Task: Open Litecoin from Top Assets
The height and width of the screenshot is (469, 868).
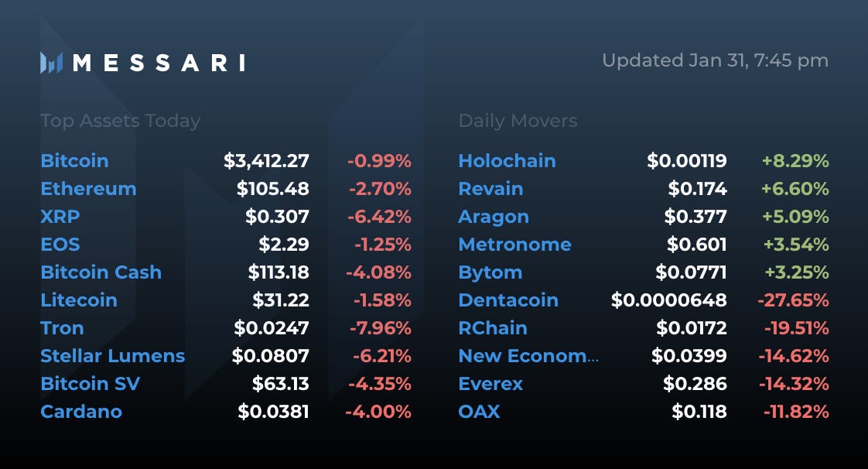Action: coord(79,300)
